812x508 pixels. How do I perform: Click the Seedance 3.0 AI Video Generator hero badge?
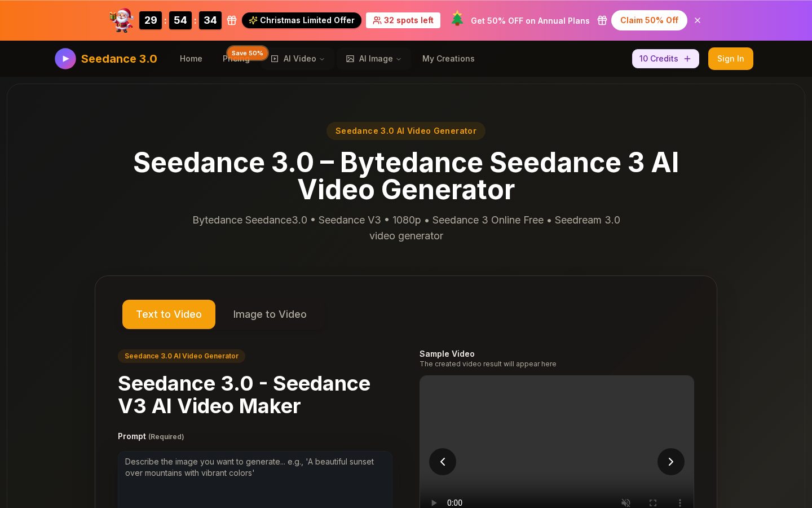tap(406, 131)
